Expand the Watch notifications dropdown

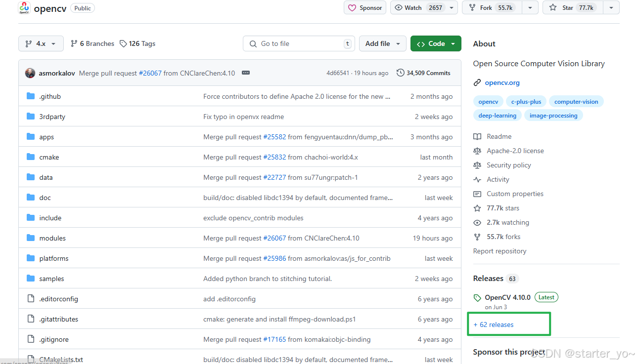[x=452, y=8]
